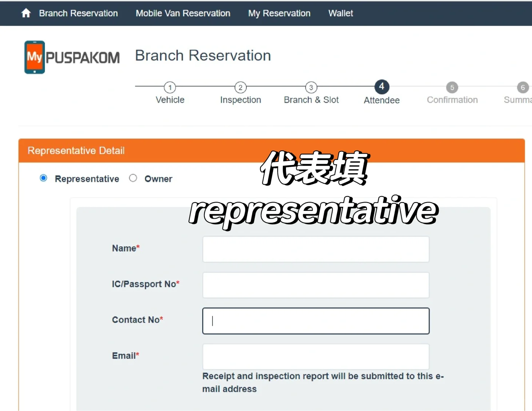This screenshot has width=532, height=411.
Task: Go to step 2 Inspection circle
Action: tap(240, 88)
